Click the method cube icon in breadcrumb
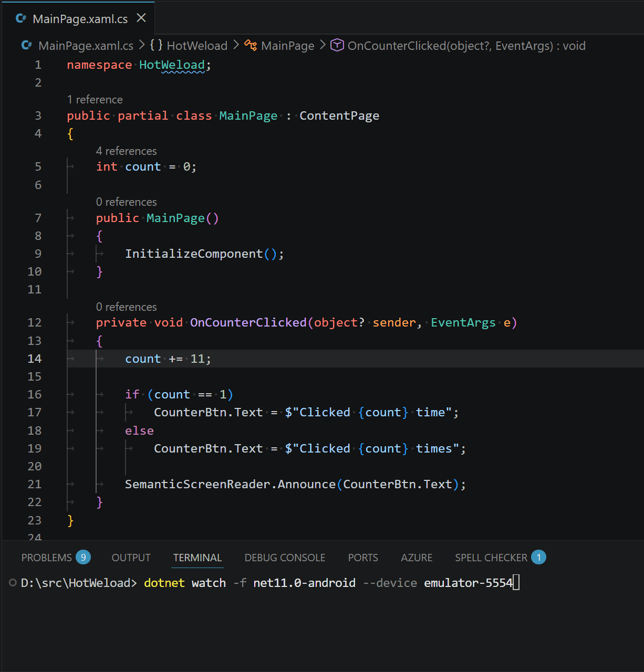This screenshot has height=672, width=644. [337, 46]
